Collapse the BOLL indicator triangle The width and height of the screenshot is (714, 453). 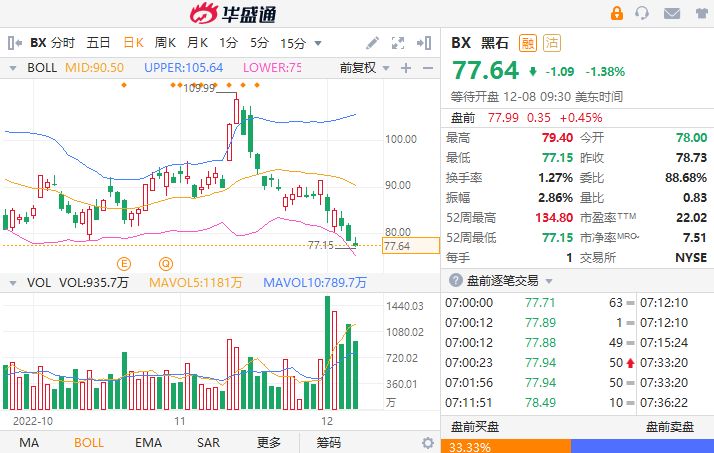[x=13, y=68]
